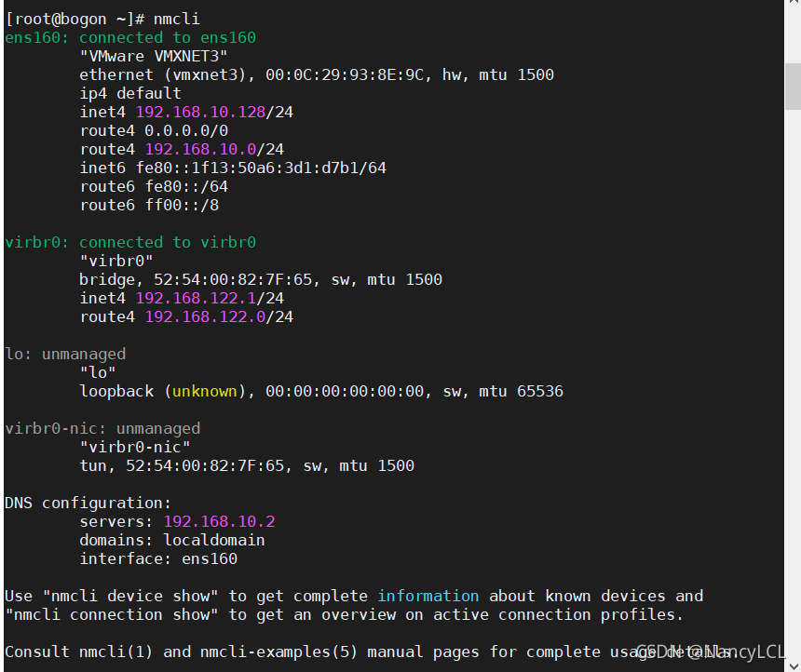Image resolution: width=801 pixels, height=672 pixels.
Task: Click the nmcli command at the prompt
Action: pos(176,20)
